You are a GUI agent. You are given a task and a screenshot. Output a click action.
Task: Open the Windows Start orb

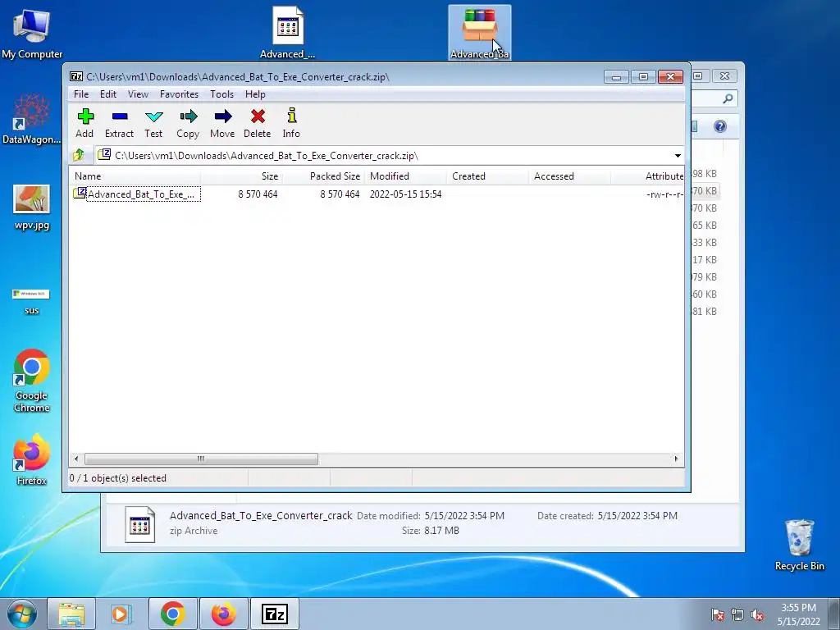click(x=22, y=614)
